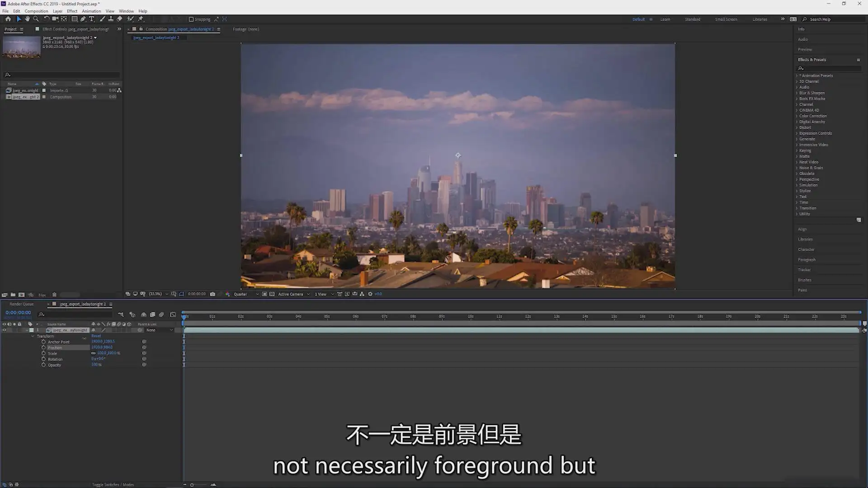Toggle Opacity stopwatch keyframing

[x=44, y=365]
